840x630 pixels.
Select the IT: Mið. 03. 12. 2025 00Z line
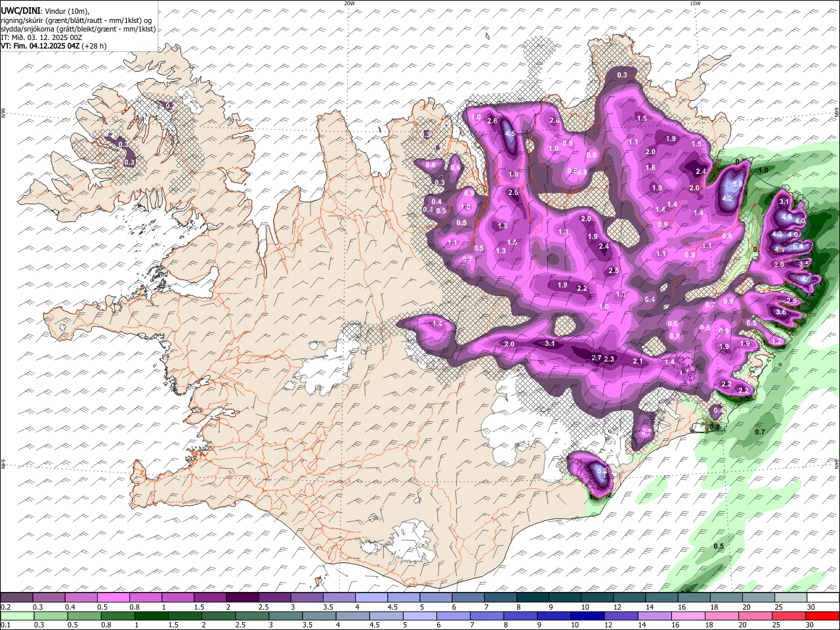point(42,37)
